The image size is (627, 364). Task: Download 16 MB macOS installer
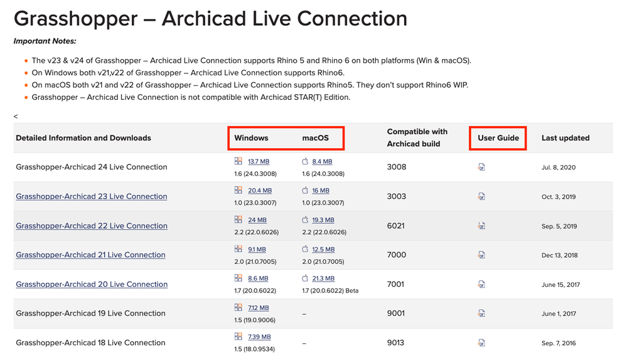[x=321, y=191]
